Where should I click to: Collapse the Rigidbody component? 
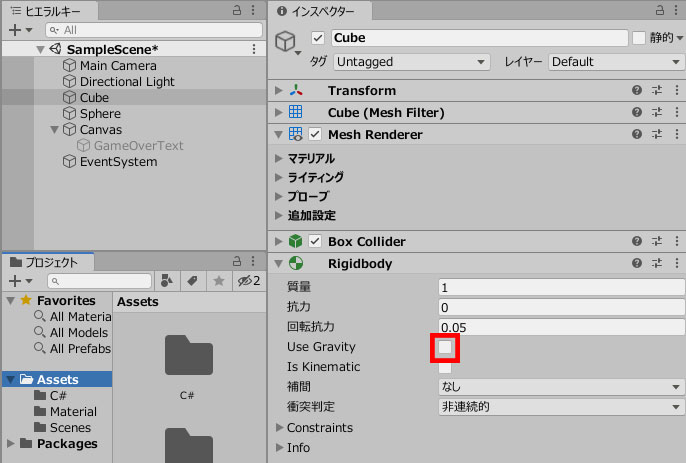(279, 264)
